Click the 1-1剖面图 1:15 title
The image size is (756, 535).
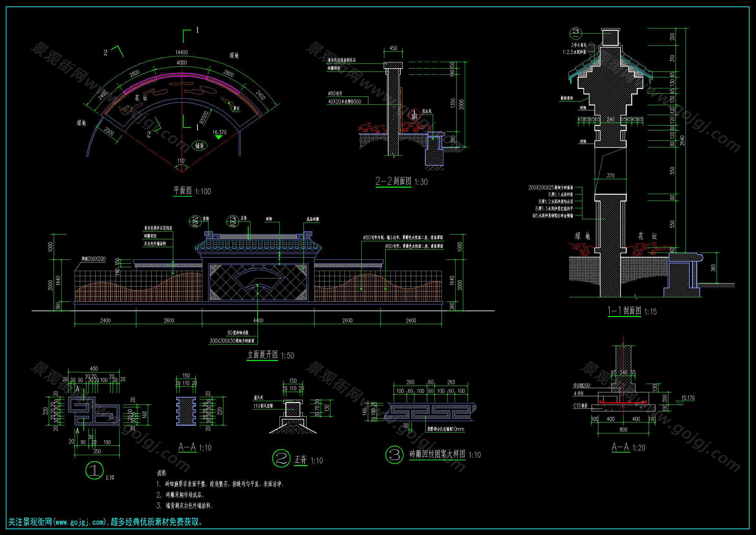pyautogui.click(x=632, y=311)
